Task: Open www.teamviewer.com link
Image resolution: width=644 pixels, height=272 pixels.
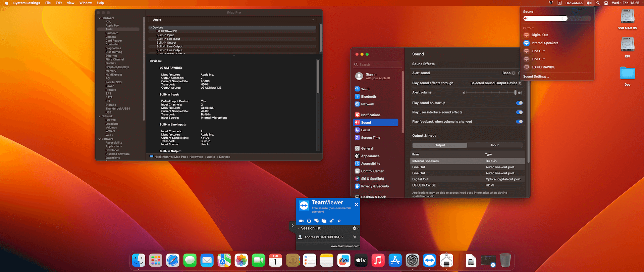Action: coord(345,246)
